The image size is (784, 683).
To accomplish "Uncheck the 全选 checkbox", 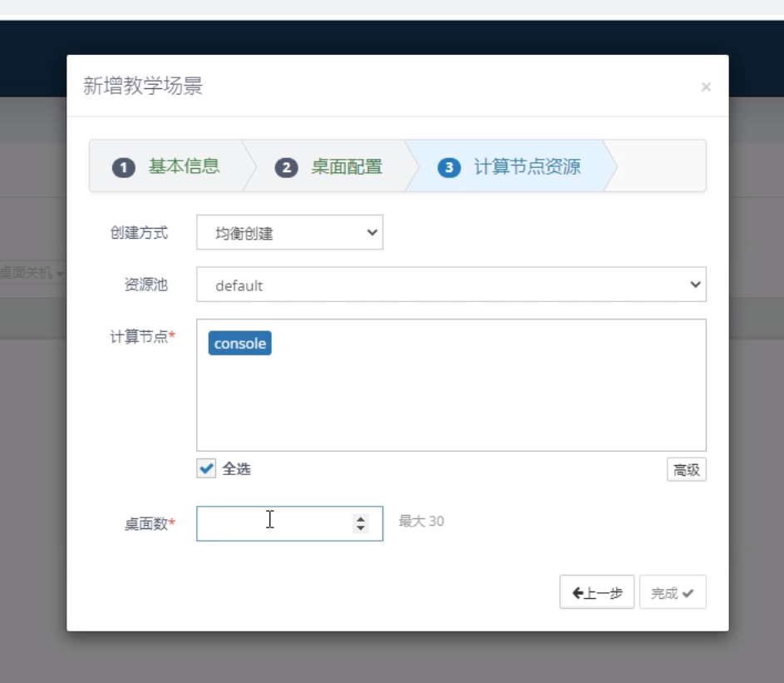I will [206, 468].
